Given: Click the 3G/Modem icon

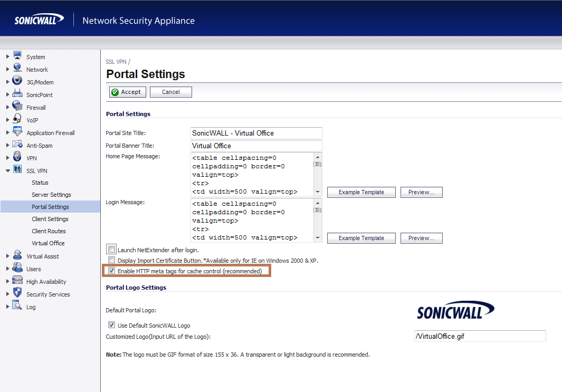Looking at the screenshot, I should pyautogui.click(x=17, y=80).
